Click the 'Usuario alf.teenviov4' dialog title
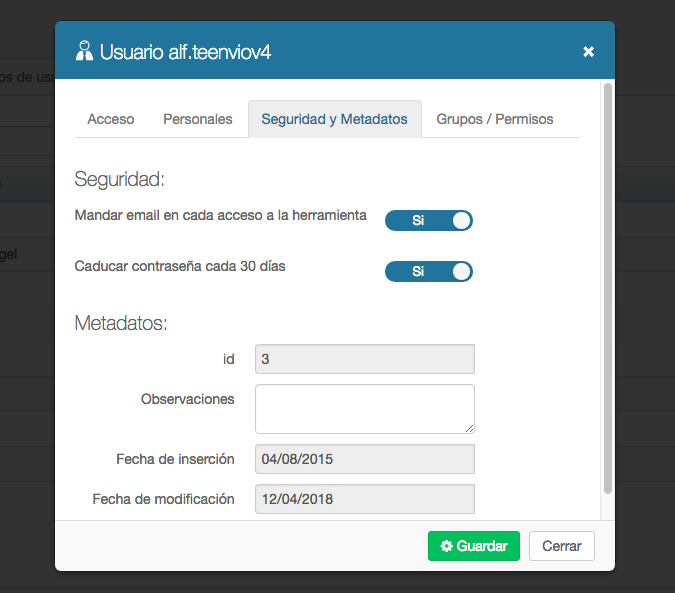This screenshot has width=675, height=593. (185, 52)
